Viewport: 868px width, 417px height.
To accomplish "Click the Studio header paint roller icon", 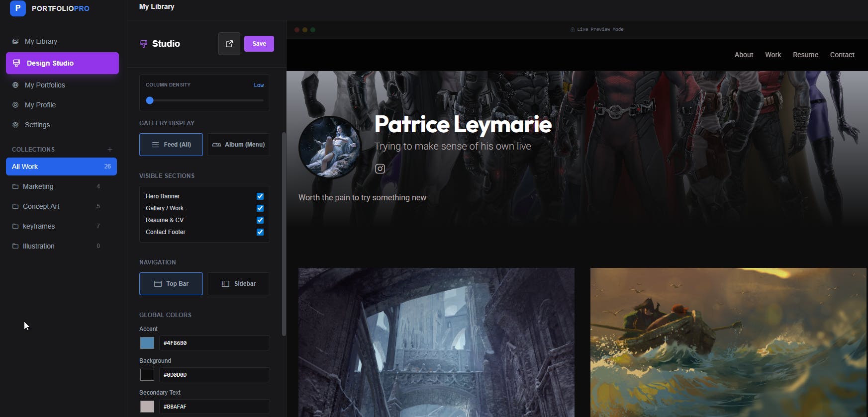I will coord(144,44).
